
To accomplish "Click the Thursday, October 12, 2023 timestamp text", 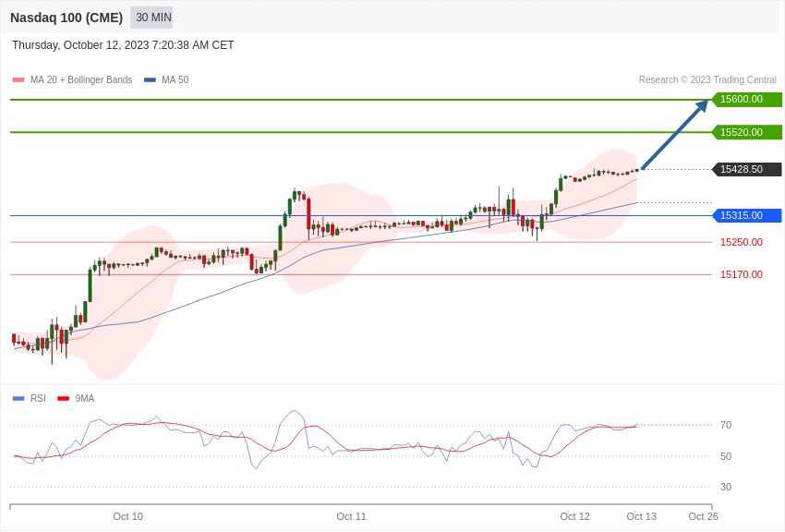I will [x=123, y=45].
